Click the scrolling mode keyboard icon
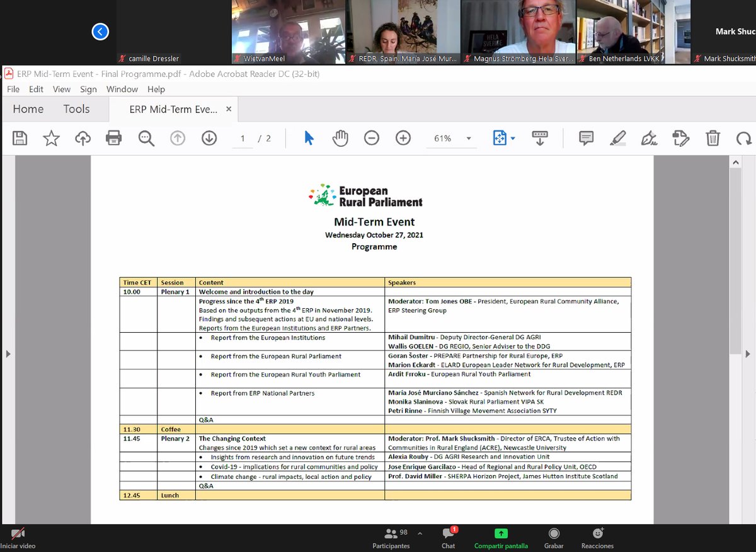756x552 pixels. coord(540,138)
